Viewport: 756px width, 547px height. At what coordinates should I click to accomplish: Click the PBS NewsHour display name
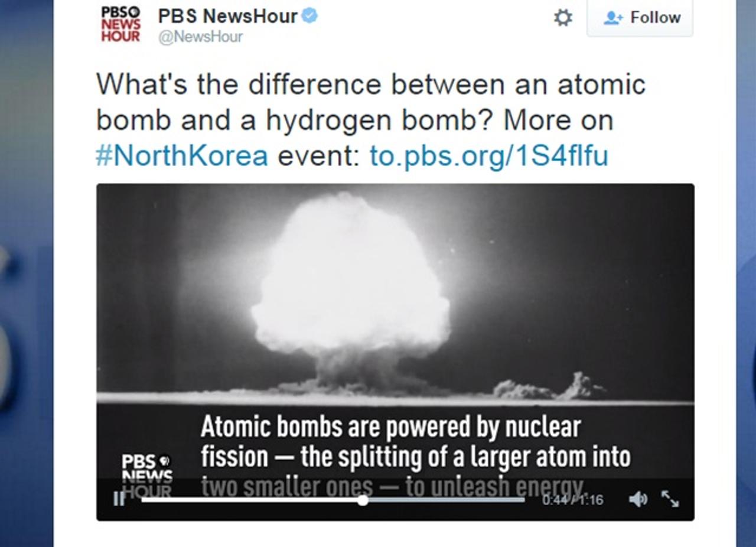point(227,16)
